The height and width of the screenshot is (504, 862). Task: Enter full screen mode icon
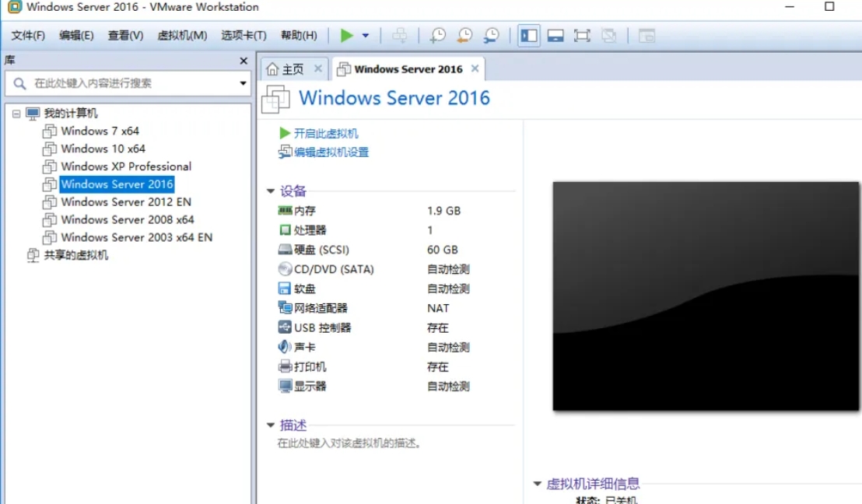(x=582, y=36)
